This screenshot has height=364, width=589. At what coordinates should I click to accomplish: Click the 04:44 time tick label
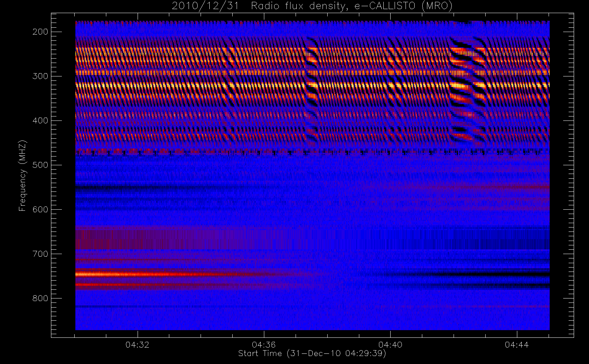coord(517,345)
